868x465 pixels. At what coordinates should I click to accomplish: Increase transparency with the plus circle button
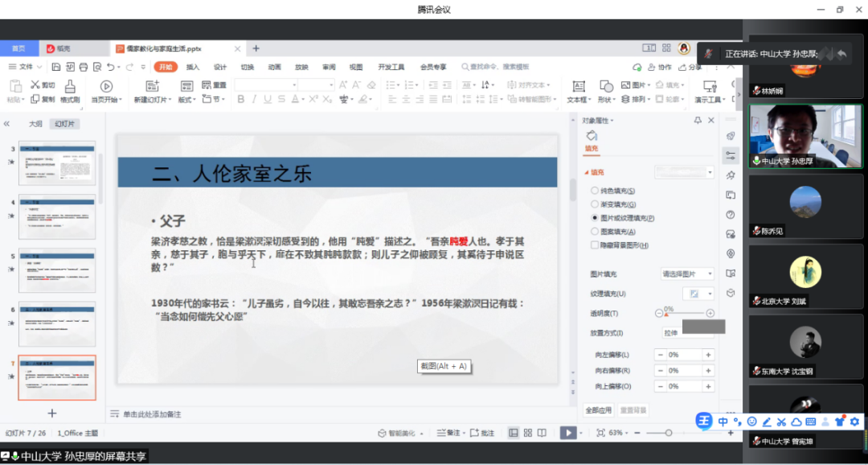710,313
